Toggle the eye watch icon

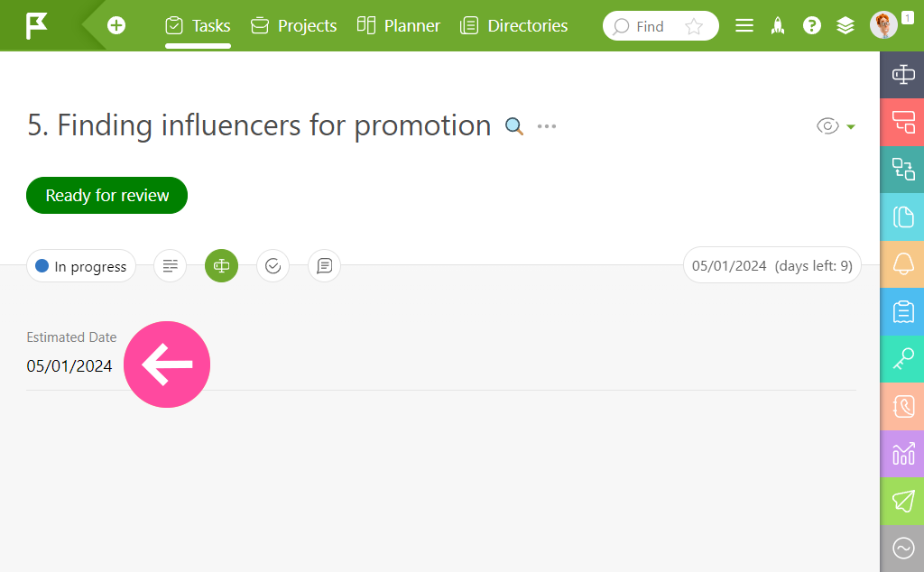(x=827, y=126)
